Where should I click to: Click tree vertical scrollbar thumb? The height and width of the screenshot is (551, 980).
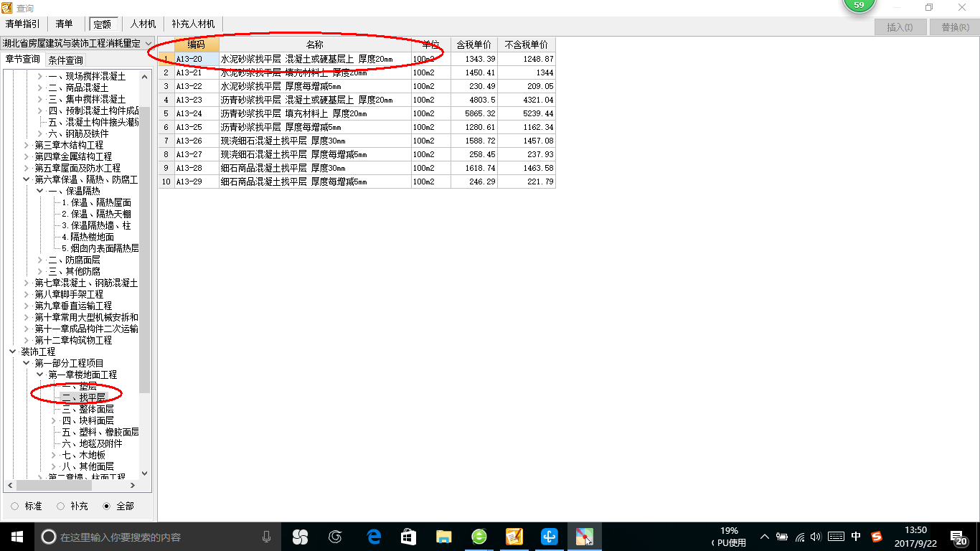(145, 250)
